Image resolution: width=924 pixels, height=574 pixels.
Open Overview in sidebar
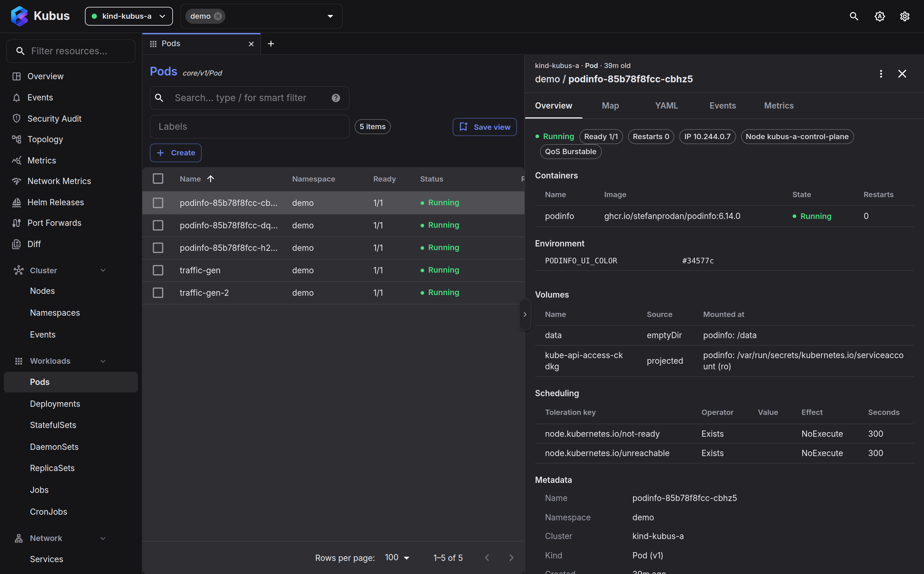pos(71,76)
